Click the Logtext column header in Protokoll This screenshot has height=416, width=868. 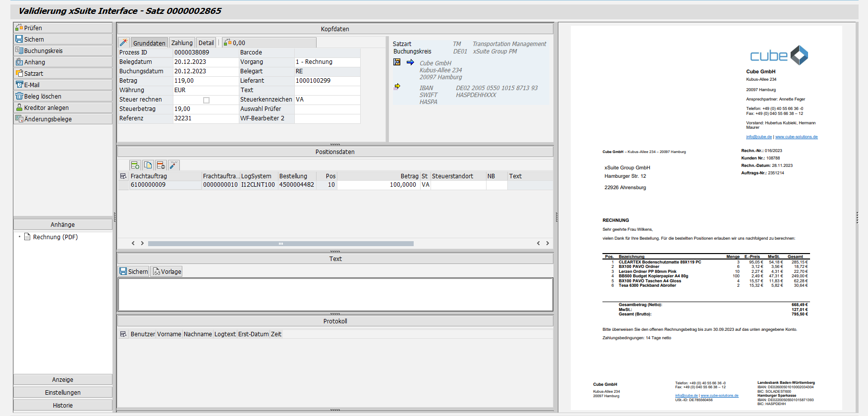225,334
